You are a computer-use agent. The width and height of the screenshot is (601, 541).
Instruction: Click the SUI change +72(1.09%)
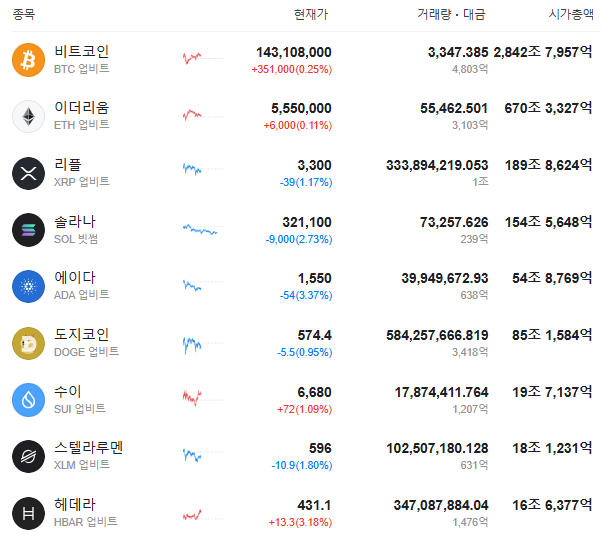coord(305,409)
